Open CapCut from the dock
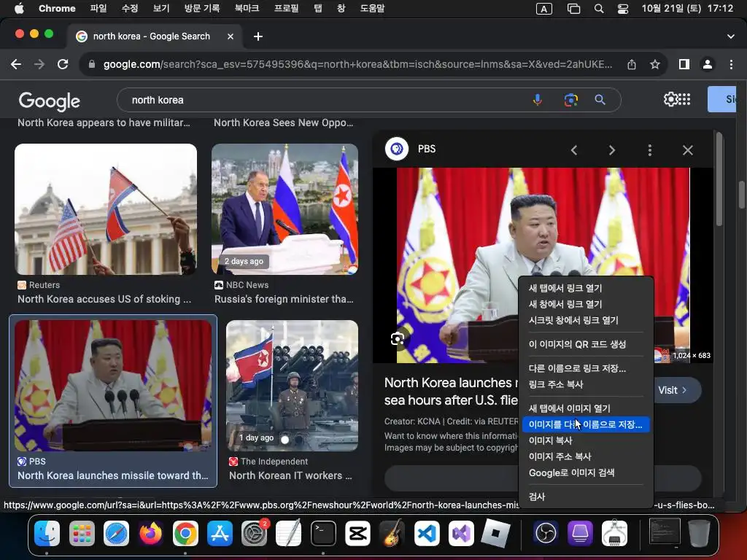The image size is (747, 560). tap(357, 533)
